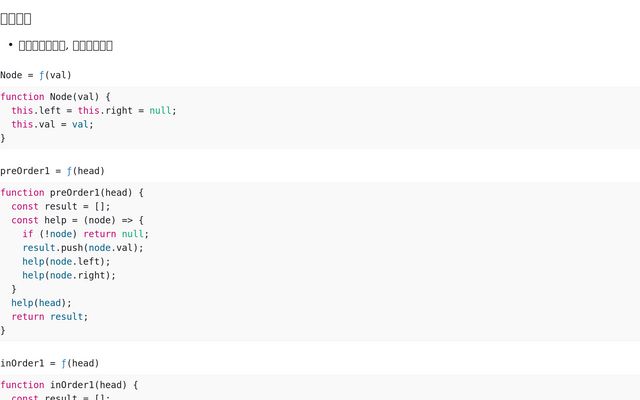Click the 'function Node(val) {' code line
The image size is (640, 400).
coord(56,97)
